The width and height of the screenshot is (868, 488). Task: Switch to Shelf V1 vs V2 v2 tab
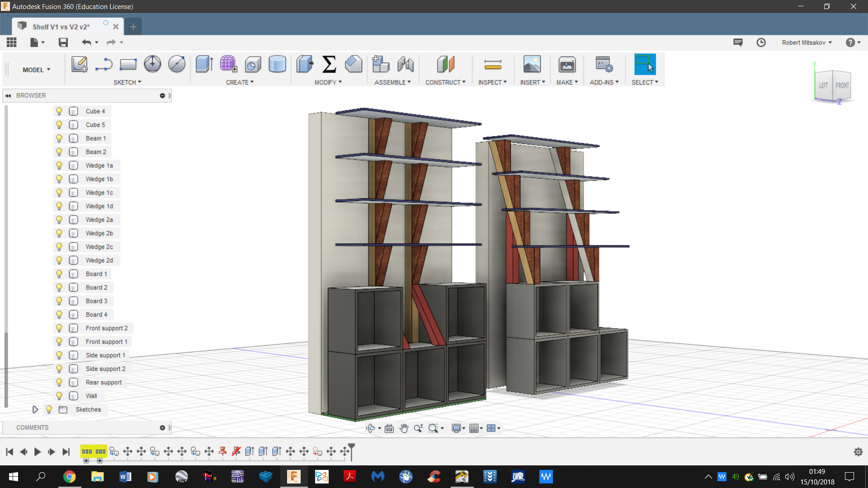point(61,27)
